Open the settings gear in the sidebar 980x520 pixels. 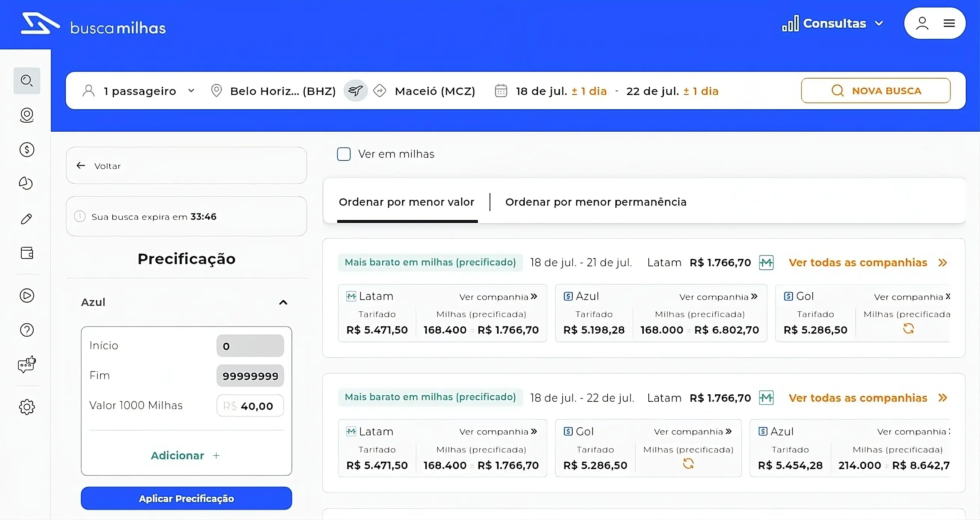pos(27,407)
